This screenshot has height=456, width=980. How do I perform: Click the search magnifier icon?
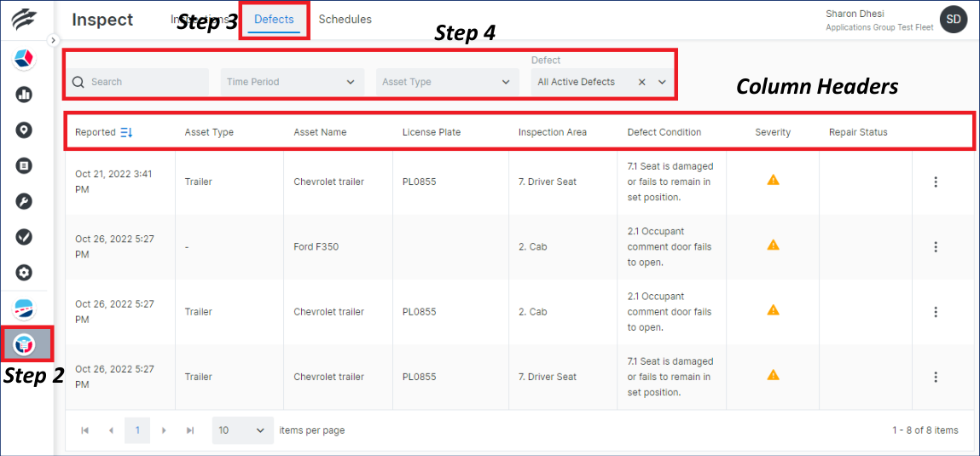pyautogui.click(x=78, y=82)
